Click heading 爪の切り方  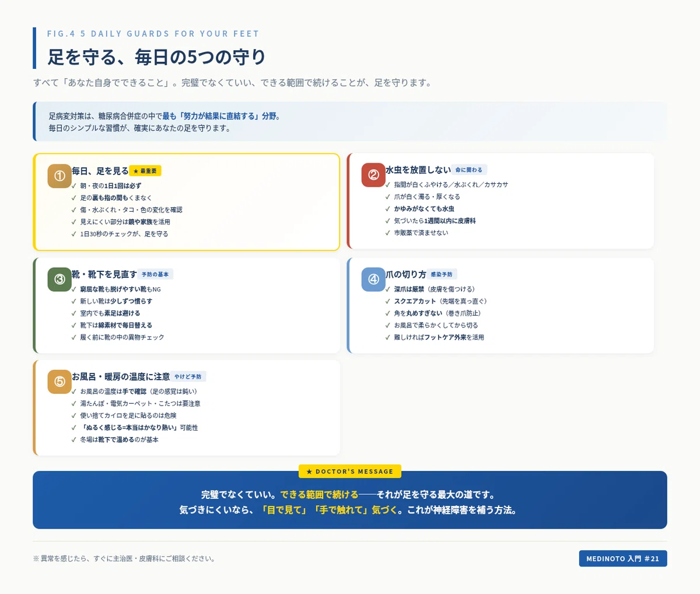(x=406, y=274)
